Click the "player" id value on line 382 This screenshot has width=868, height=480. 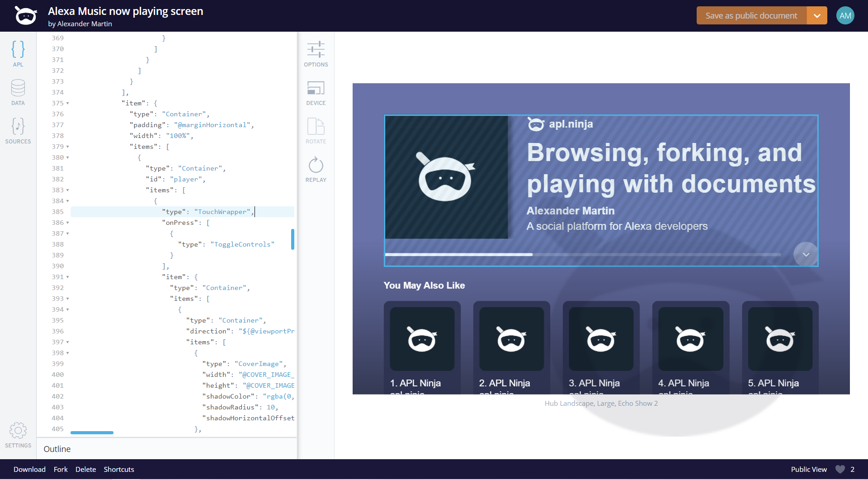[186, 179]
